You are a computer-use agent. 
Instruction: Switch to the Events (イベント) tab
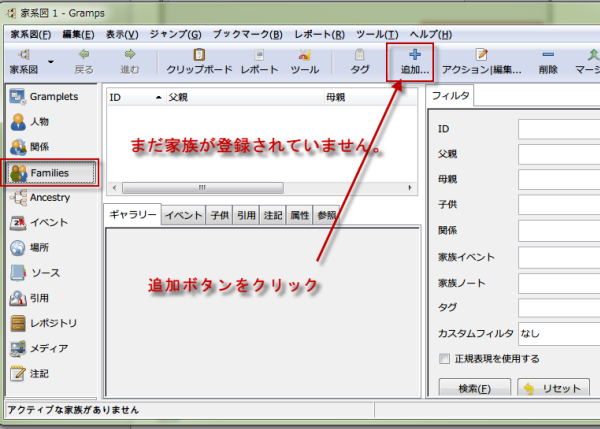tap(183, 215)
